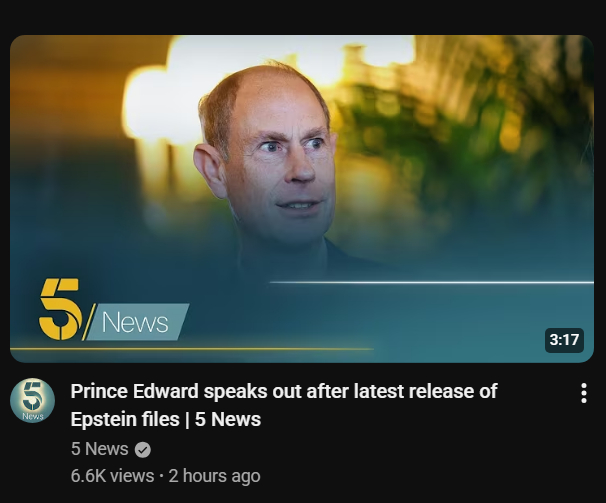Click the word 'views' in video metadata

[x=132, y=476]
